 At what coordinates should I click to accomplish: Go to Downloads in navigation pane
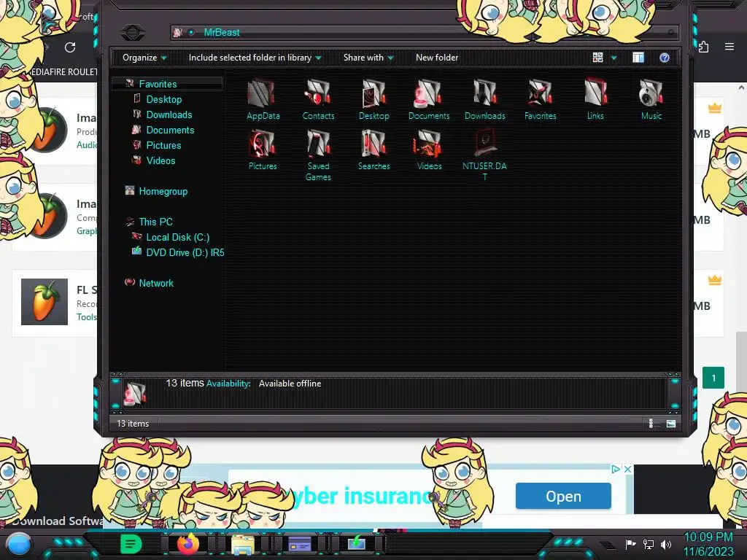[169, 114]
